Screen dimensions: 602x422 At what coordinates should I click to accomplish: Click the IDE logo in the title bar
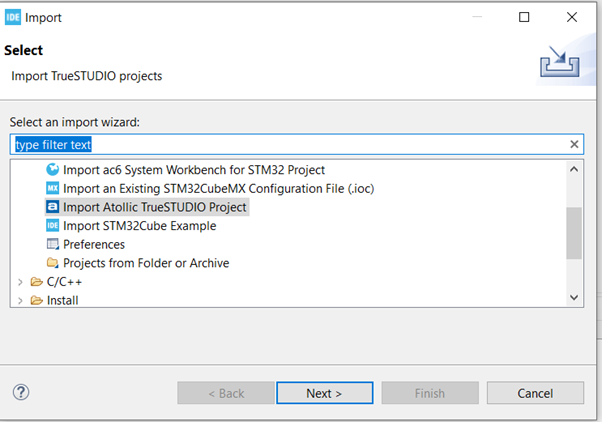(x=13, y=17)
